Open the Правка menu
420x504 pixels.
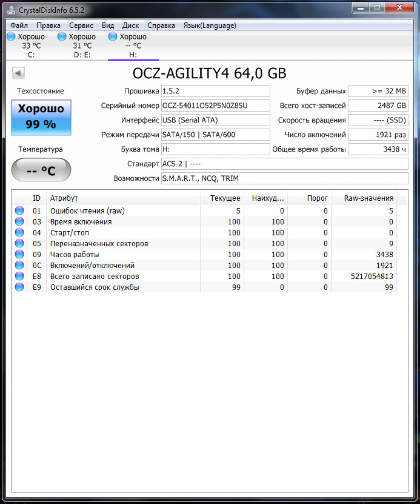[48, 25]
